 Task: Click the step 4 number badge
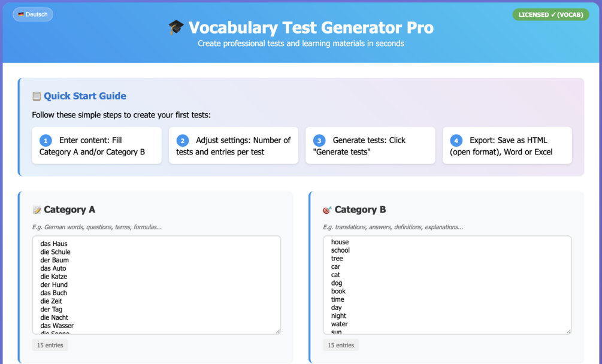click(x=456, y=141)
